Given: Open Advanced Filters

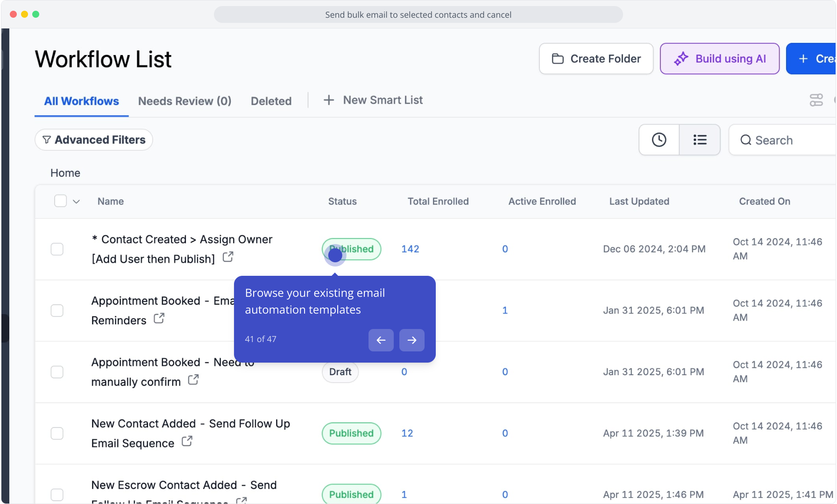Looking at the screenshot, I should coord(94,140).
